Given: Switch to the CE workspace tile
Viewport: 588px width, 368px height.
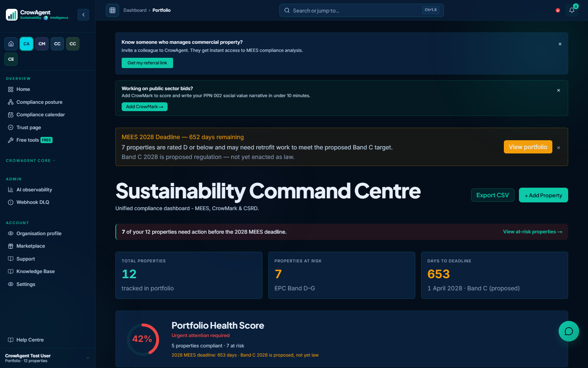Looking at the screenshot, I should click(11, 59).
